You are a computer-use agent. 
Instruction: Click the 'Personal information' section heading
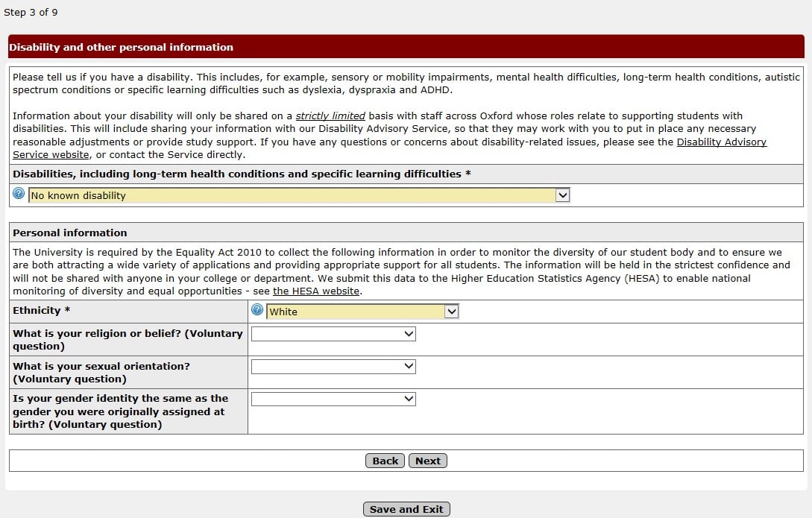[70, 233]
